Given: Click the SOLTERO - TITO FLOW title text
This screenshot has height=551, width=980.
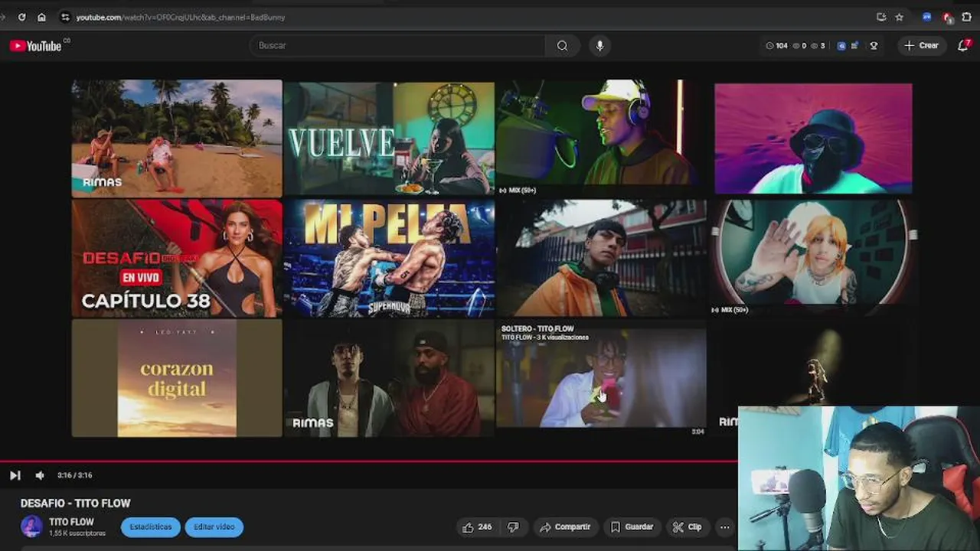Looking at the screenshot, I should pos(537,329).
